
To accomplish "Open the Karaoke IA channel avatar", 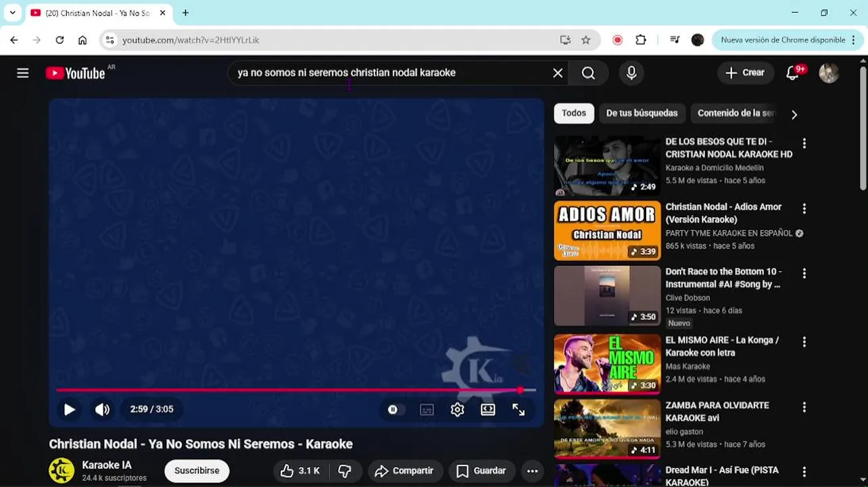I will 62,471.
